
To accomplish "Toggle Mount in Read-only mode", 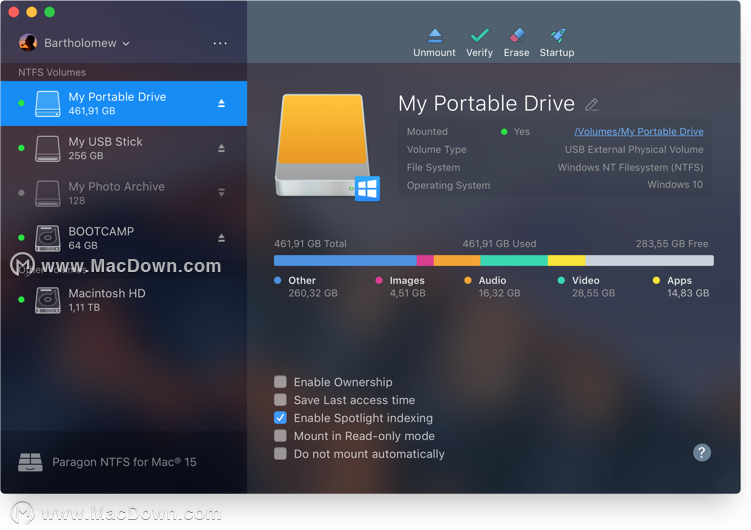I will [x=280, y=436].
